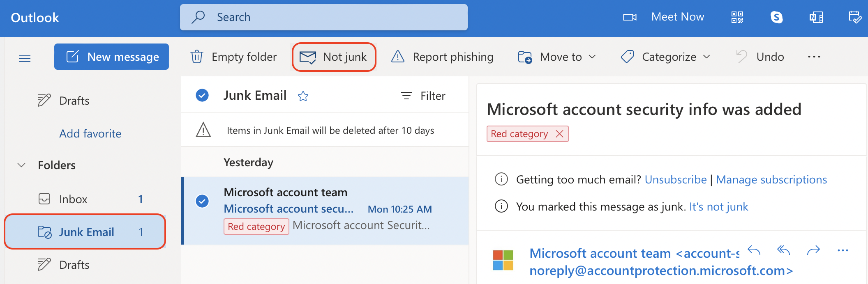Click the Reply arrow icon

click(754, 250)
